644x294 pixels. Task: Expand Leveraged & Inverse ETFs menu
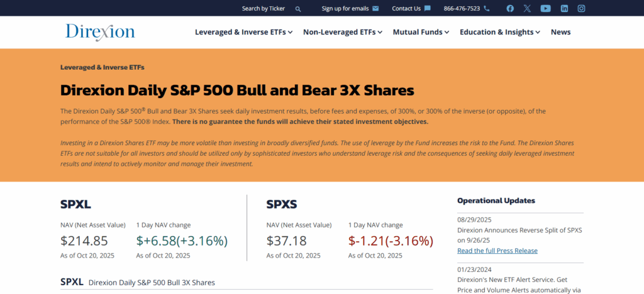point(243,32)
